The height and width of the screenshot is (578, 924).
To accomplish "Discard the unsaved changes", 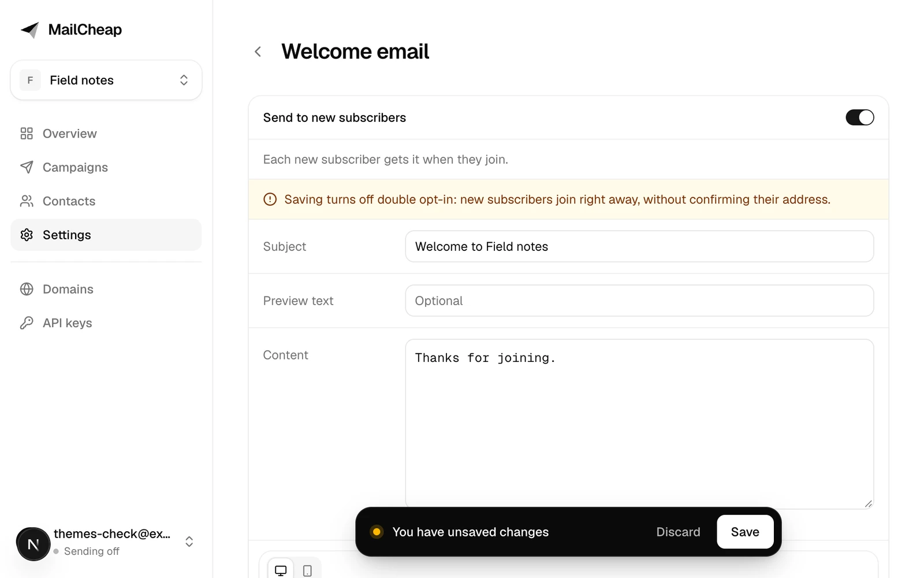I will 678,532.
